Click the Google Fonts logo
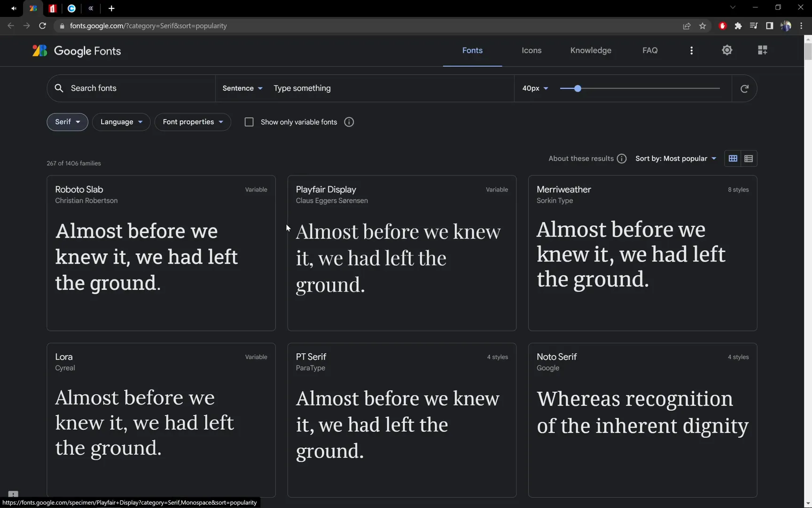812x508 pixels. (x=77, y=51)
